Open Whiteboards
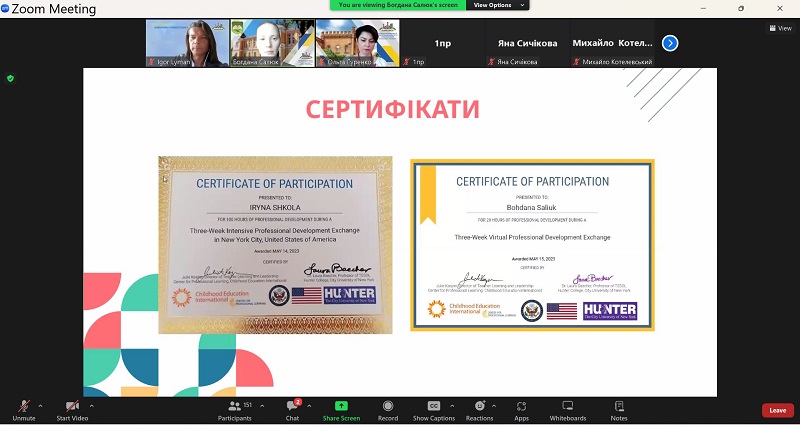The image size is (800, 425). [x=567, y=407]
